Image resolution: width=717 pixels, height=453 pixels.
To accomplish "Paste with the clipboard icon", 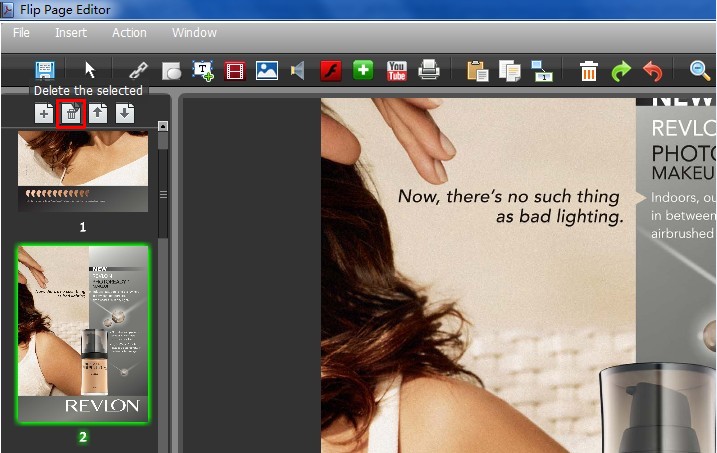I will [x=477, y=71].
